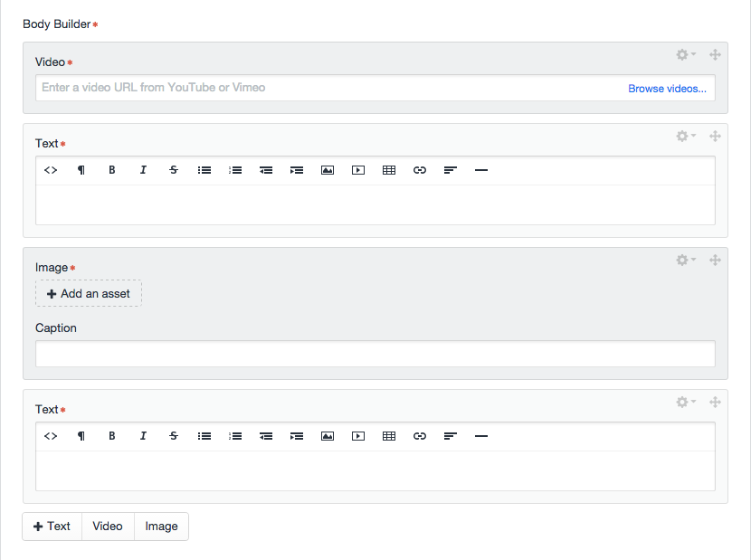The height and width of the screenshot is (560, 751).
Task: Open the last Text block gear menu
Action: (x=686, y=403)
